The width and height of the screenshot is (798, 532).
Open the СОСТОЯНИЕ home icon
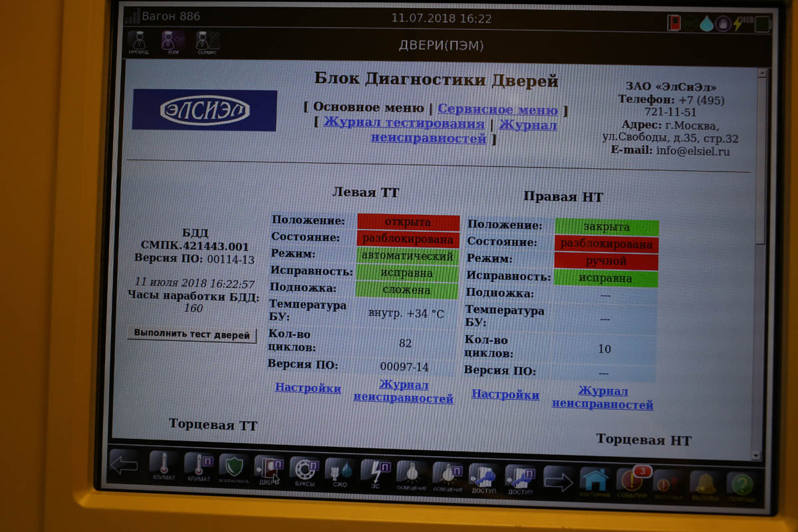coord(595,481)
